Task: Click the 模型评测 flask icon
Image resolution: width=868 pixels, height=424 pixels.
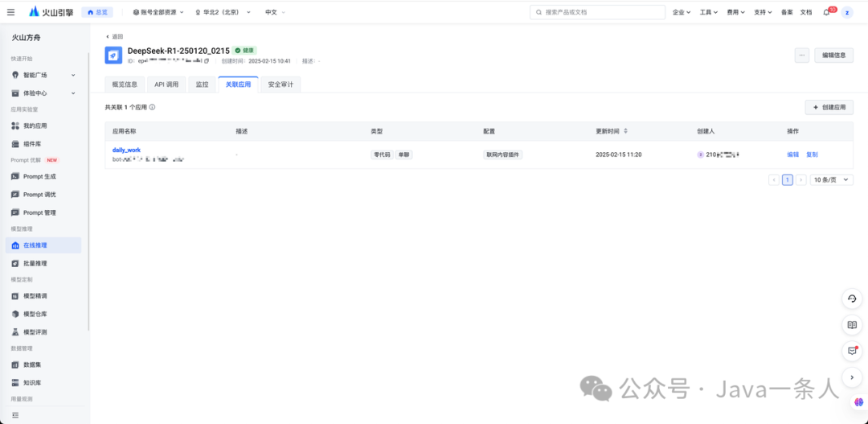Action: pos(15,332)
